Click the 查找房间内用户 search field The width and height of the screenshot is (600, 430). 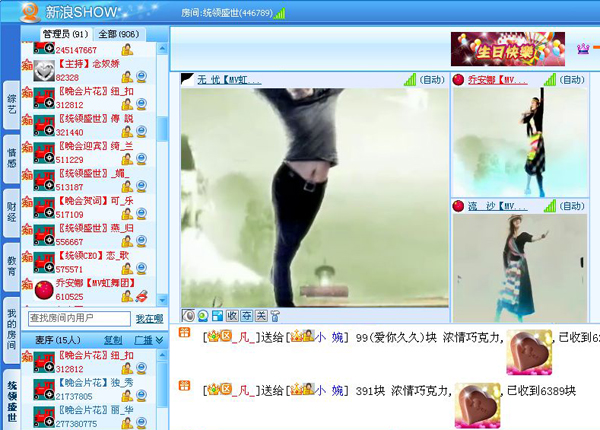pyautogui.click(x=80, y=319)
